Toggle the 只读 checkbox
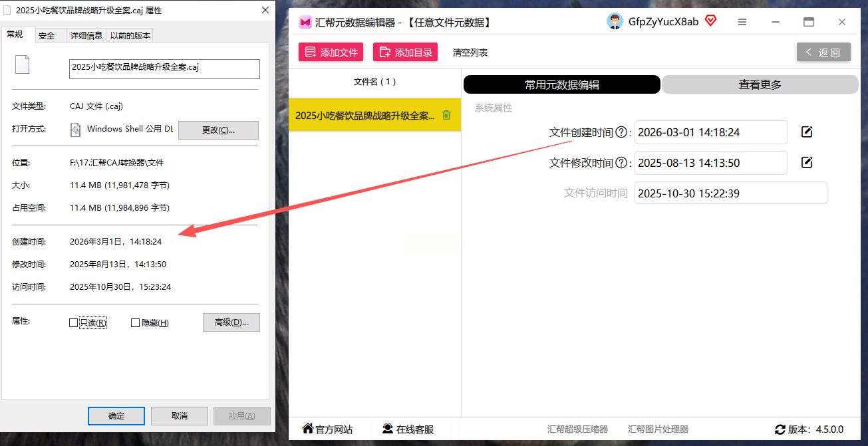Viewport: 868px width, 446px height. [74, 323]
